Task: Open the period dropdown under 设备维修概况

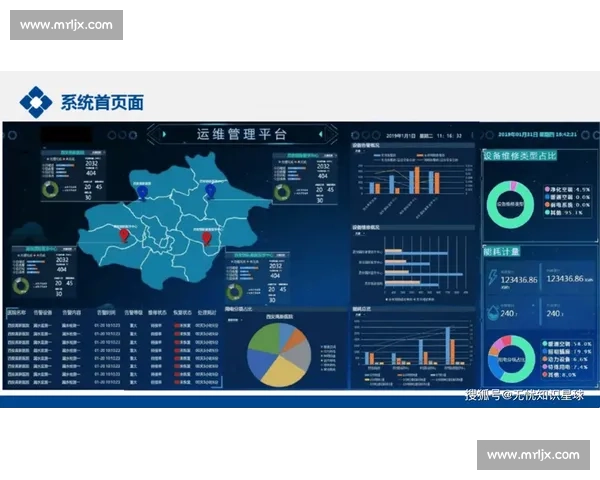Action: [358, 233]
